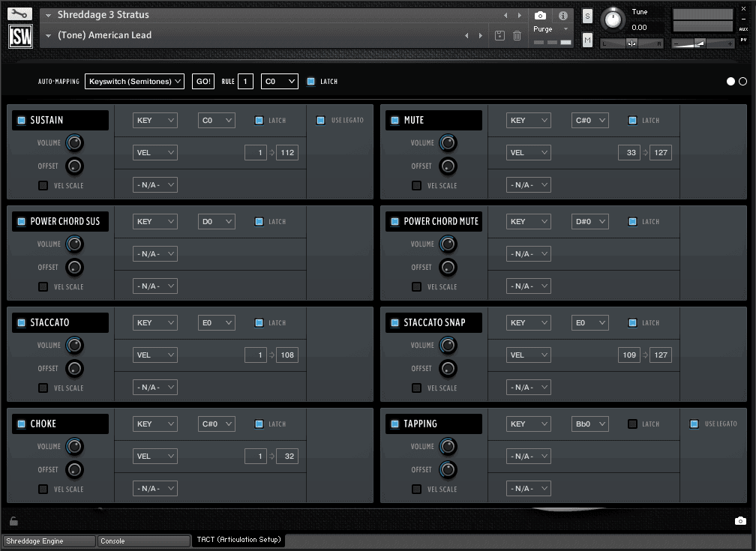Image resolution: width=756 pixels, height=551 pixels.
Task: Adjust the SUSTAIN volume knob
Action: click(x=74, y=142)
